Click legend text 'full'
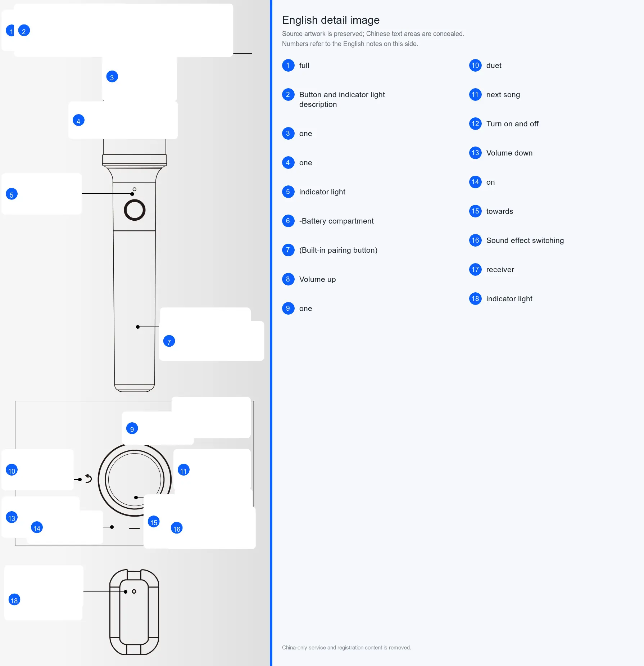The image size is (644, 666). click(304, 66)
